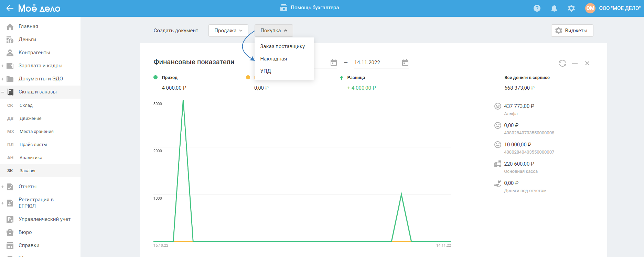The image size is (644, 257).
Task: Collapse the Склад и заказы section
Action: pos(3,92)
